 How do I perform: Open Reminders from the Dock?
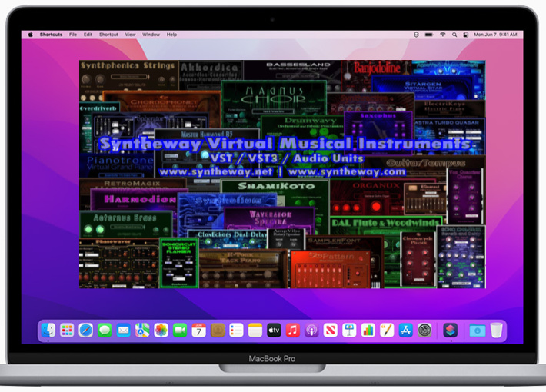(x=236, y=330)
